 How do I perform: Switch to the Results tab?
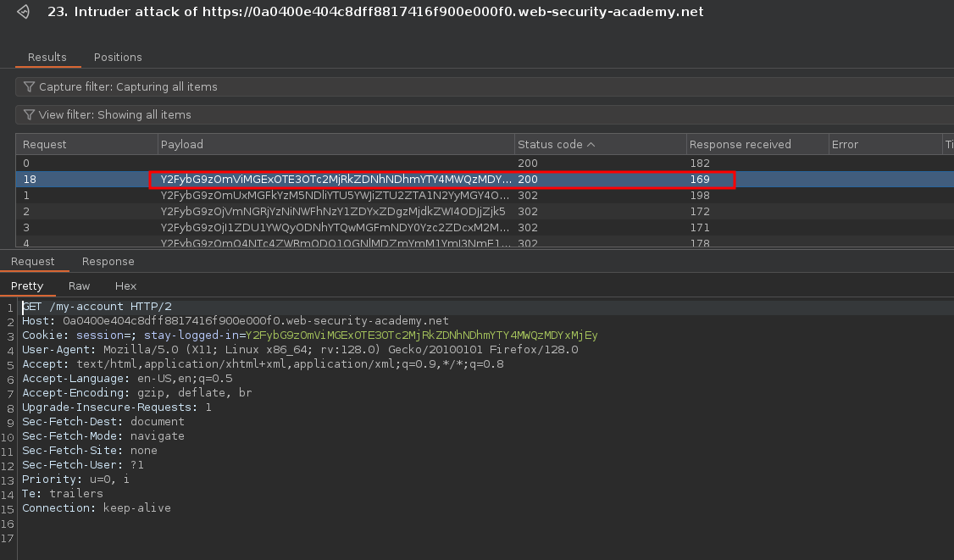click(x=47, y=58)
